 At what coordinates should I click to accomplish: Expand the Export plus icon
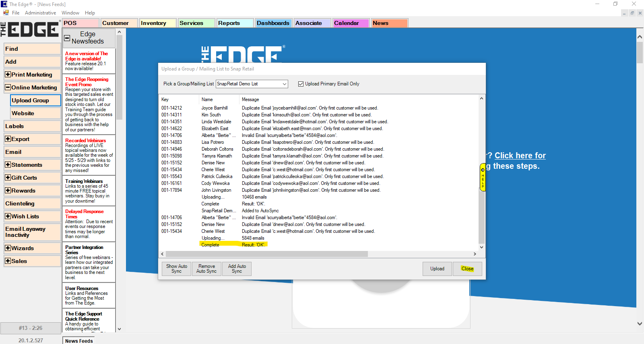click(8, 139)
